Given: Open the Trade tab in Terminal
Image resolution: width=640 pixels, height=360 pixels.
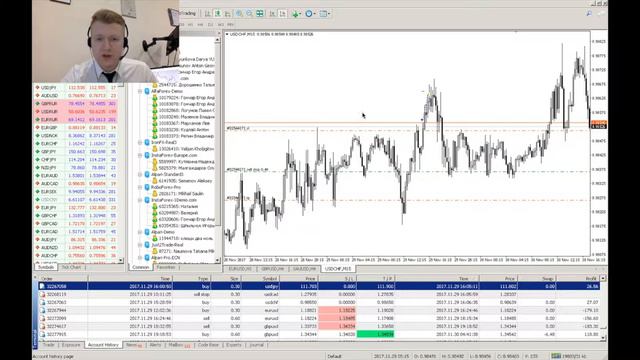Looking at the screenshot, I should coord(49,345).
